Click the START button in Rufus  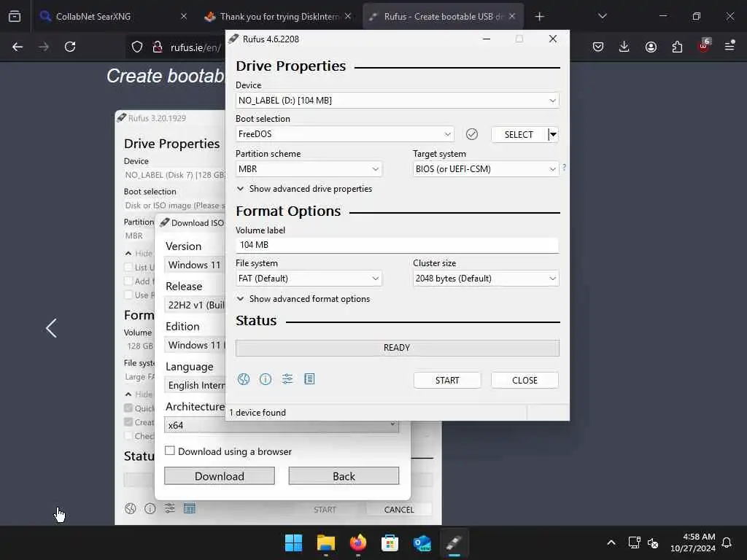tap(447, 381)
